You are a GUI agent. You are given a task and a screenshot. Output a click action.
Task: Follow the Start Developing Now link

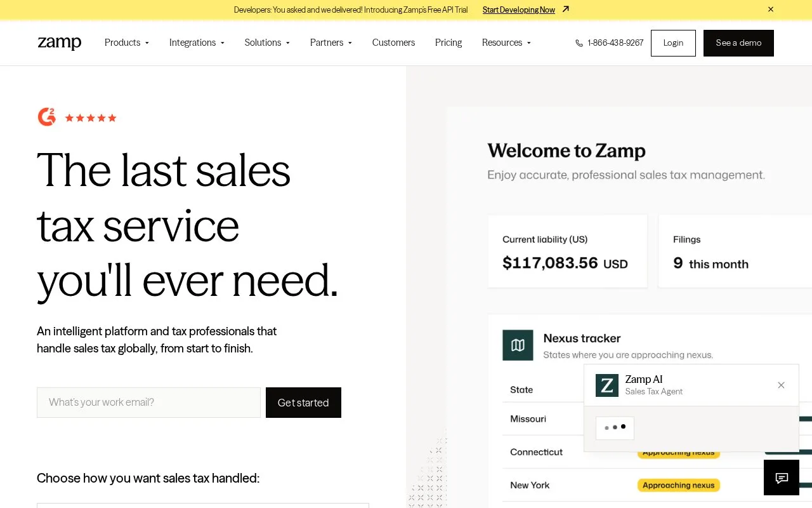pyautogui.click(x=519, y=10)
